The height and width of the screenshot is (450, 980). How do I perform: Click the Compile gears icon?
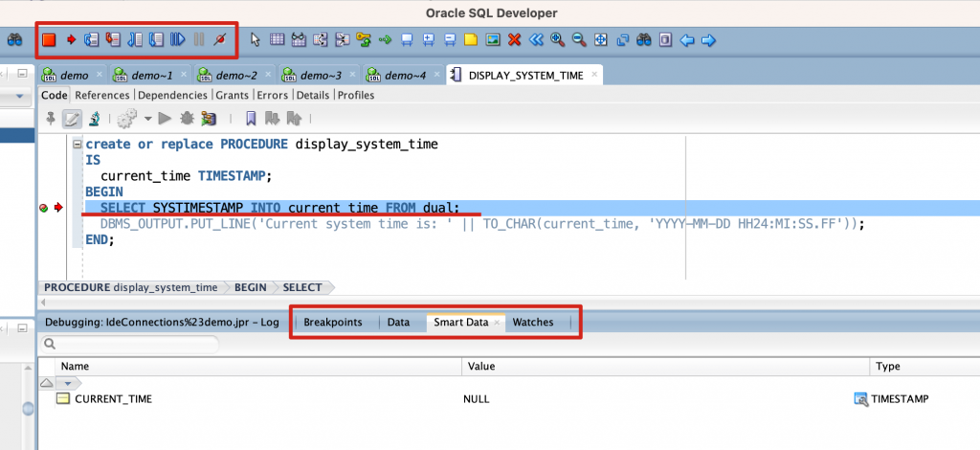pos(127,118)
